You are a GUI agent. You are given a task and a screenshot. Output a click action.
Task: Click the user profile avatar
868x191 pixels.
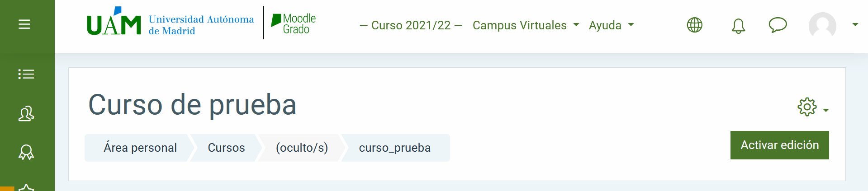click(822, 25)
